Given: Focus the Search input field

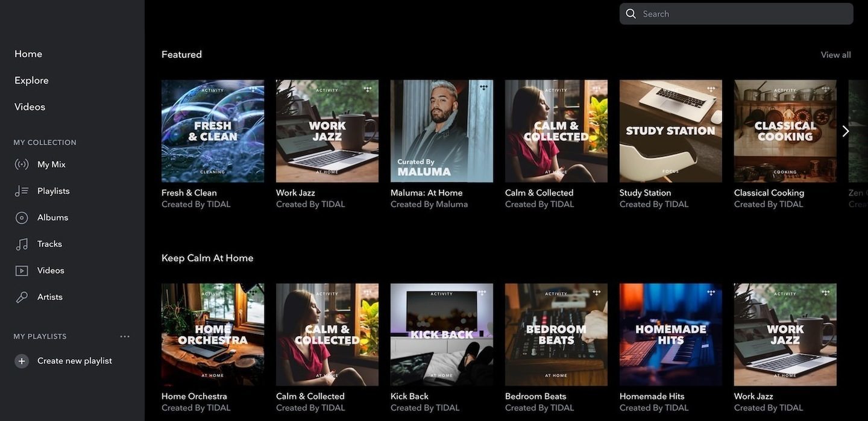Looking at the screenshot, I should tap(744, 14).
